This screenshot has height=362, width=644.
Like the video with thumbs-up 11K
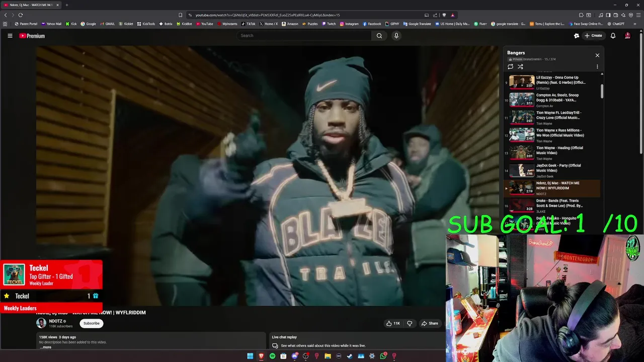pyautogui.click(x=393, y=323)
